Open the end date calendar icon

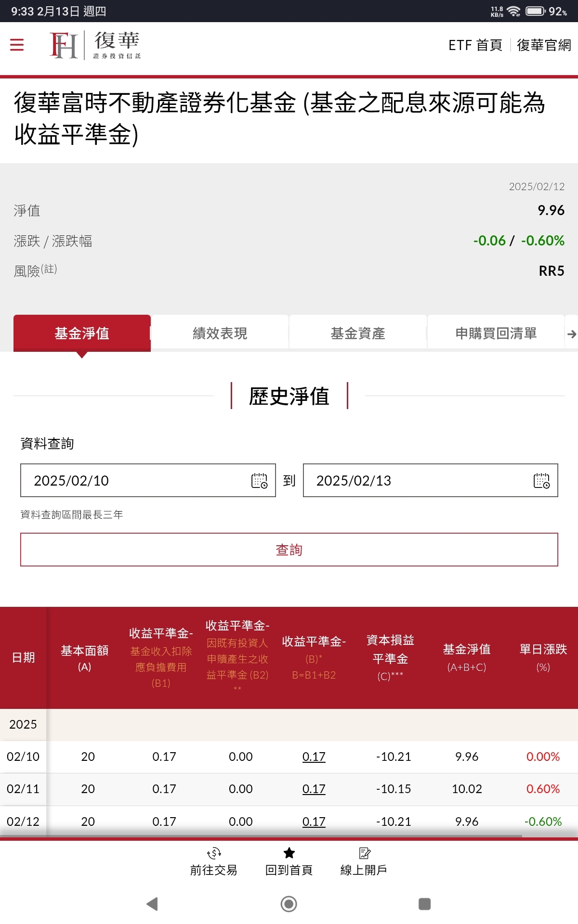(542, 480)
